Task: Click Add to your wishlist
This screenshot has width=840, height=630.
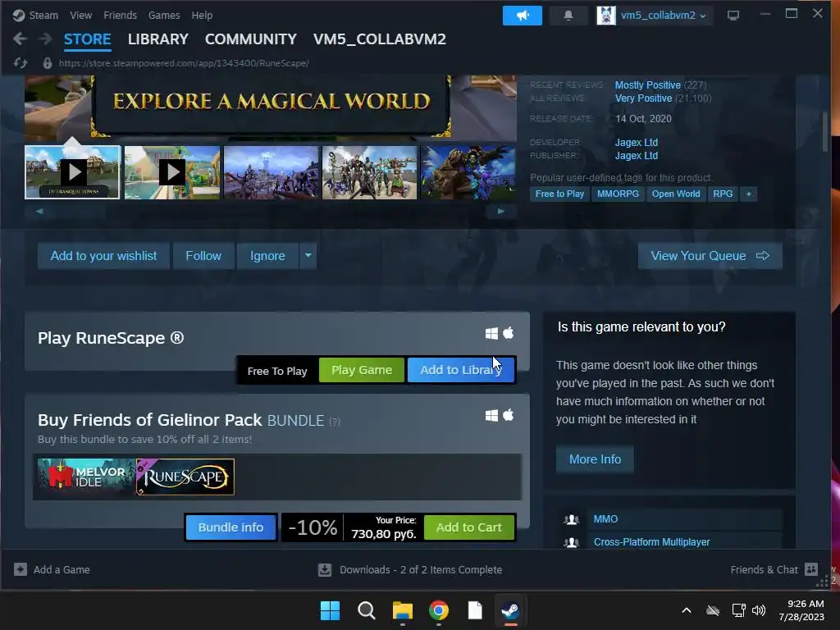Action: 103,256
